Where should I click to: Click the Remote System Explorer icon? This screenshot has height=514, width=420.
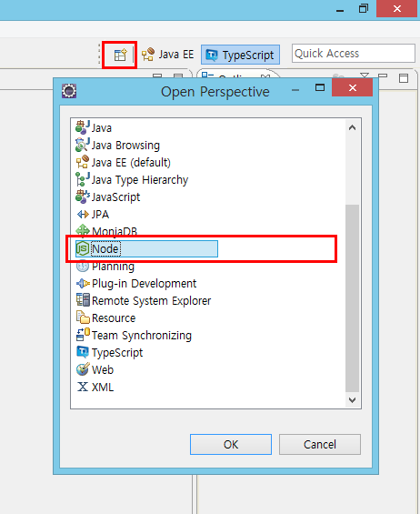tap(83, 300)
